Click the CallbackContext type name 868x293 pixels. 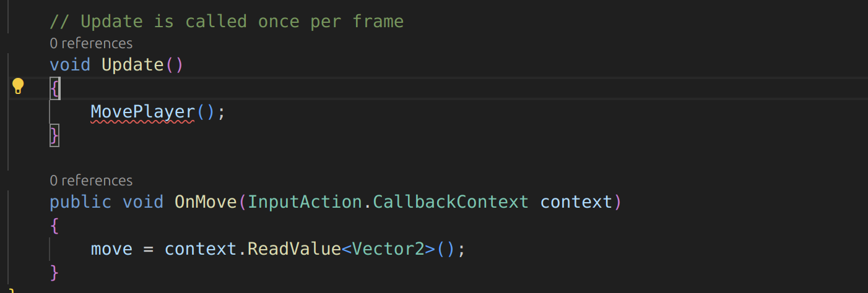tap(450, 202)
